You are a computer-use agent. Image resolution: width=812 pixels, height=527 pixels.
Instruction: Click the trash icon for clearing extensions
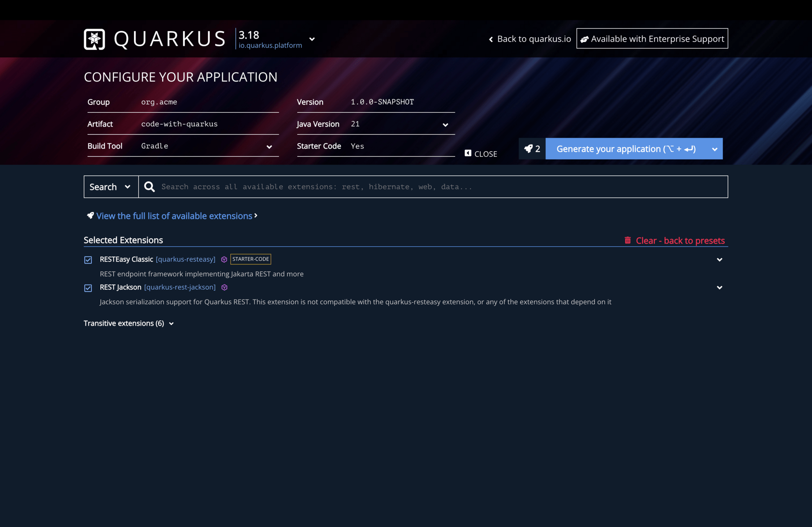point(628,240)
